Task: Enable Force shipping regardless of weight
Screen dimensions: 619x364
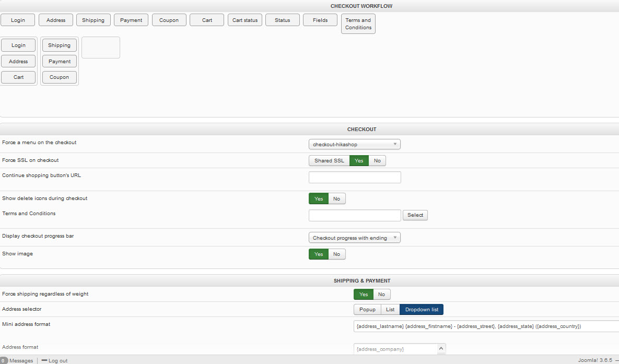Action: [364, 295]
